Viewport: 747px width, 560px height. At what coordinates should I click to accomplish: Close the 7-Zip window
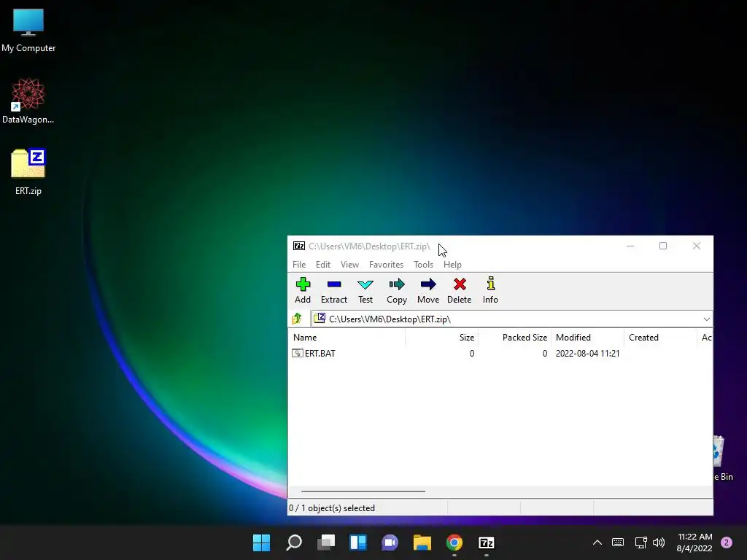click(x=696, y=246)
